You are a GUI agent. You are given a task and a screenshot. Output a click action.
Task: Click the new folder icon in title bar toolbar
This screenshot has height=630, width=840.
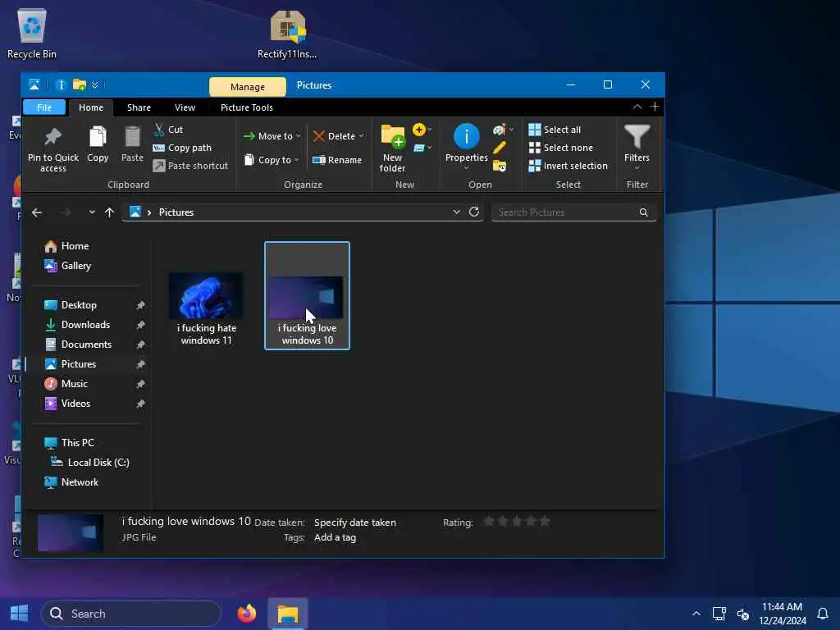point(80,85)
